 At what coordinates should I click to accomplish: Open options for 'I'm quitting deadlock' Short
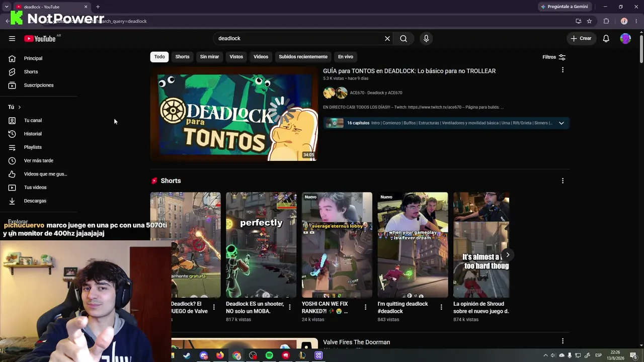click(x=441, y=307)
